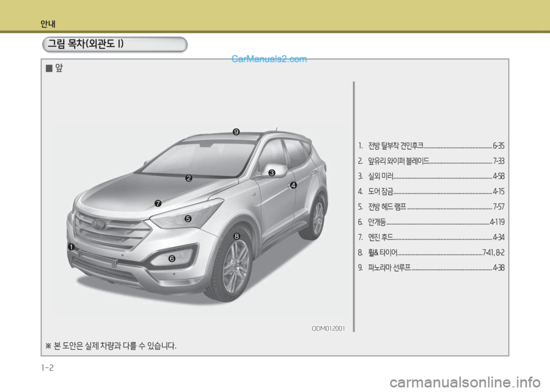Viewport: 550px width, 392px height.
Task: Click the ■ 앞 view label
Action: [54, 68]
